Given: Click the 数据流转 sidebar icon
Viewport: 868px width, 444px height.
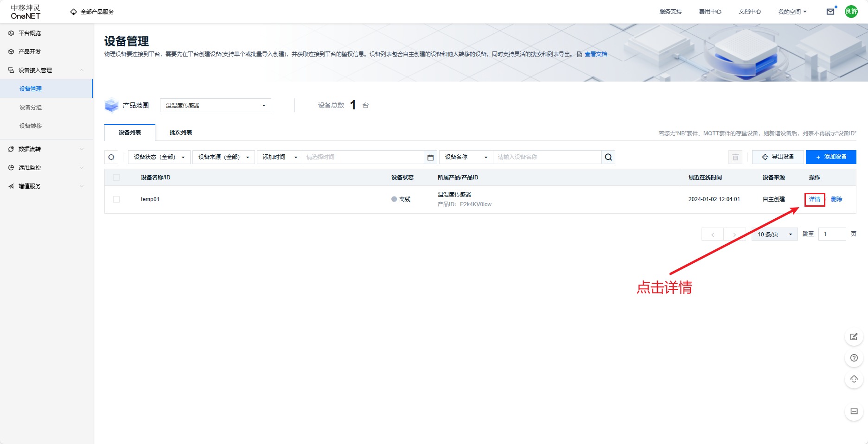Looking at the screenshot, I should coord(11,149).
